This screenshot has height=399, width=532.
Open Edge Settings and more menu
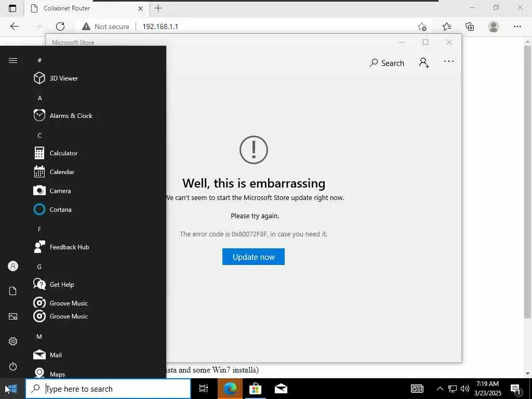click(517, 26)
